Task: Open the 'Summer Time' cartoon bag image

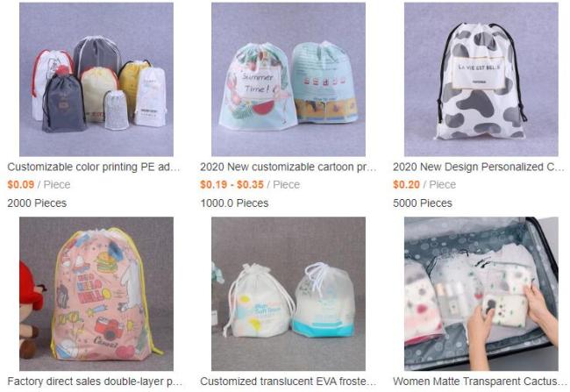Action: [x=289, y=79]
